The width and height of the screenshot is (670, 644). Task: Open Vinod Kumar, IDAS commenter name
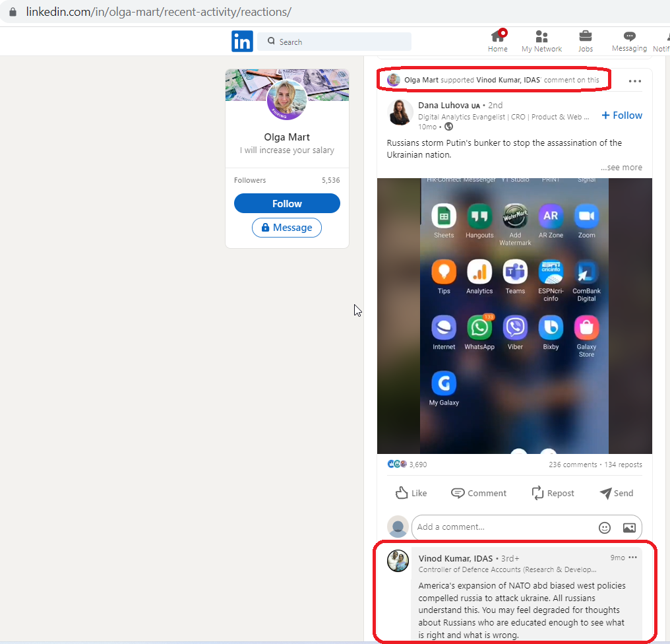456,558
